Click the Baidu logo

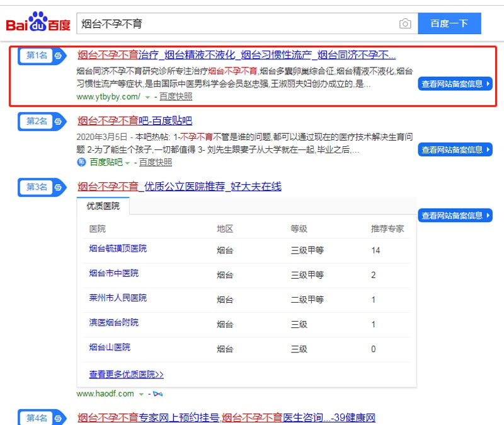point(38,22)
